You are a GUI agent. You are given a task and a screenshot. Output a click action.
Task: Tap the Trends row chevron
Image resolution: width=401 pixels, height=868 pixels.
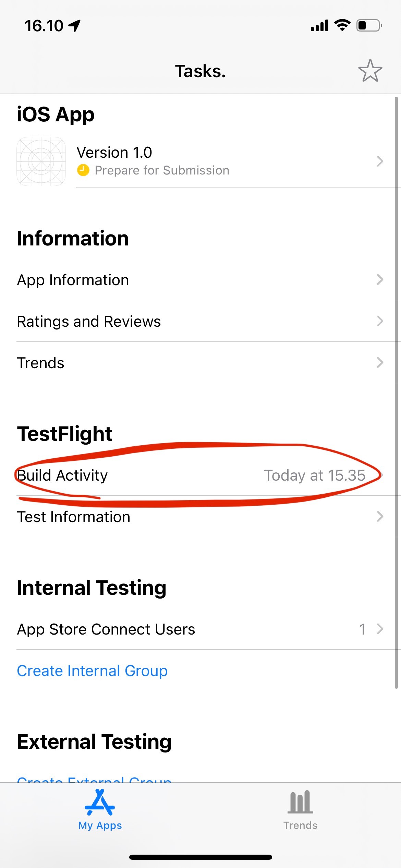pyautogui.click(x=379, y=363)
